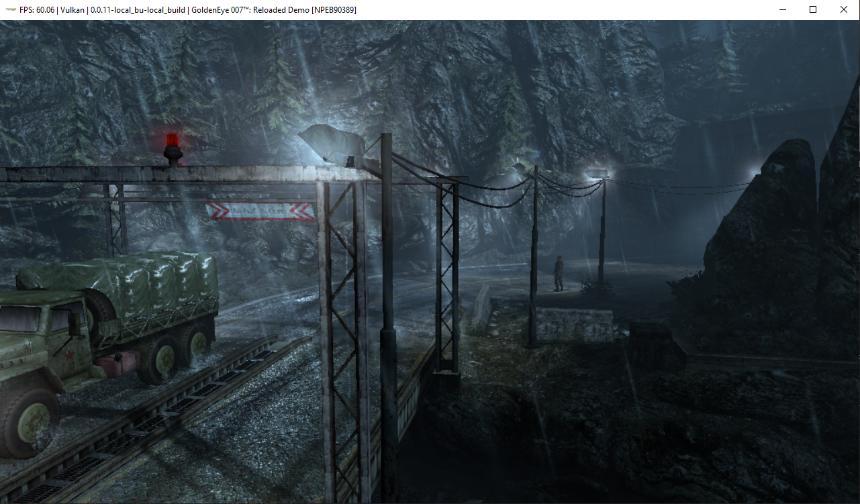Minimize the GoldenEye 007 Reloaded window

pos(782,9)
